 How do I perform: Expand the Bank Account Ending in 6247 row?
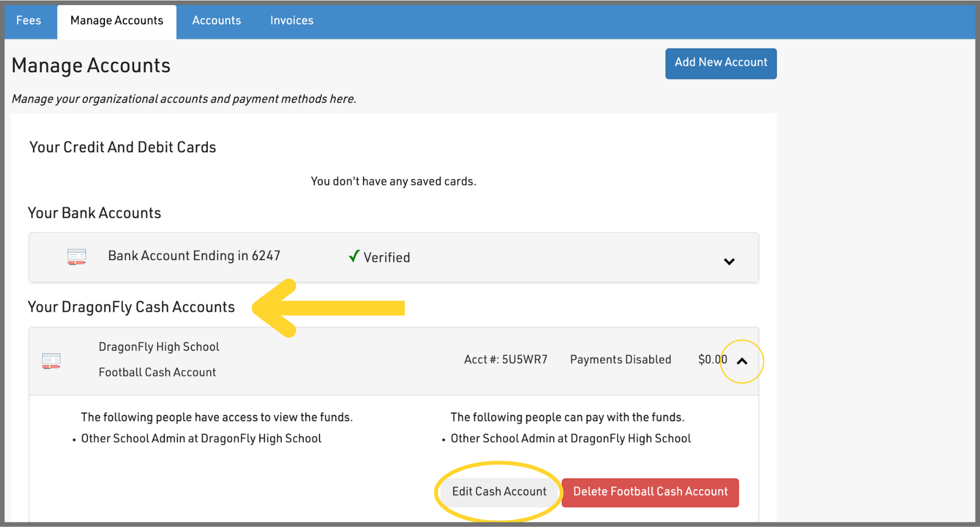tap(729, 261)
